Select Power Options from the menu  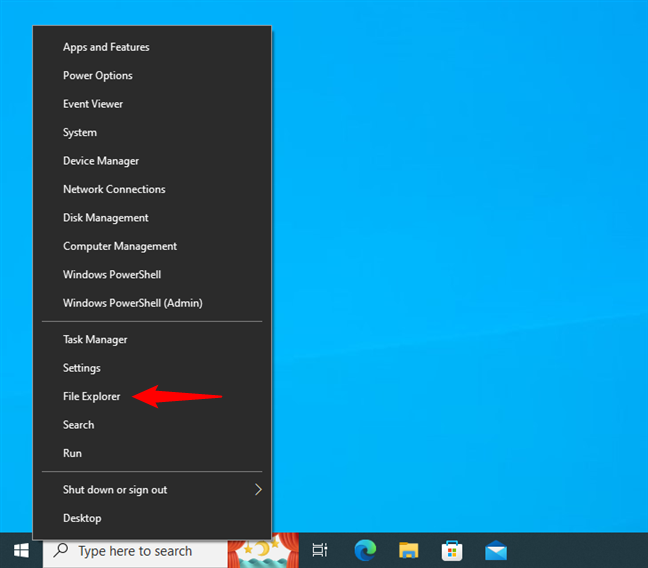(152, 76)
